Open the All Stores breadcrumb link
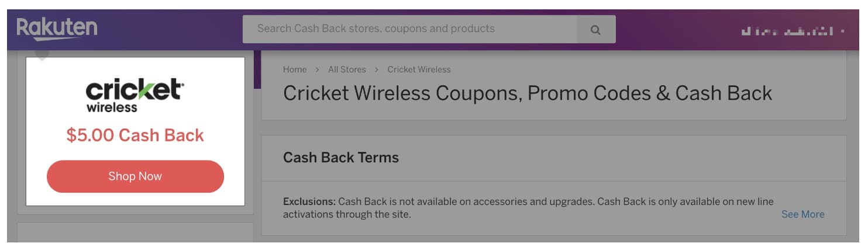 347,70
